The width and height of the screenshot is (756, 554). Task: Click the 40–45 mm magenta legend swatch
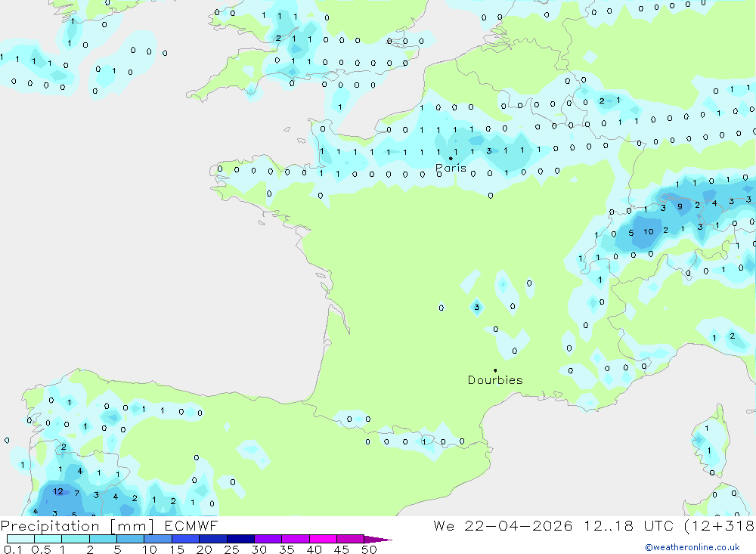click(323, 539)
